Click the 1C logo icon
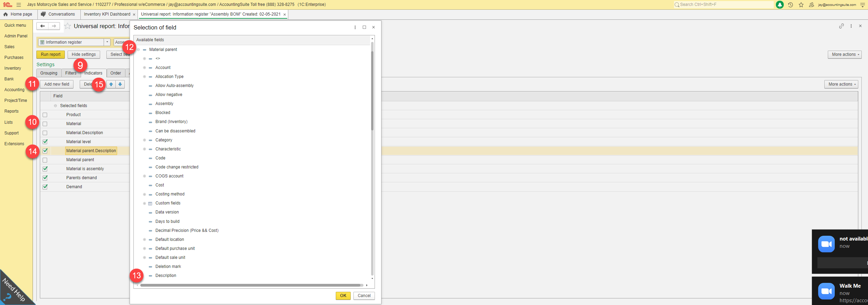The height and width of the screenshot is (305, 868). pos(8,5)
